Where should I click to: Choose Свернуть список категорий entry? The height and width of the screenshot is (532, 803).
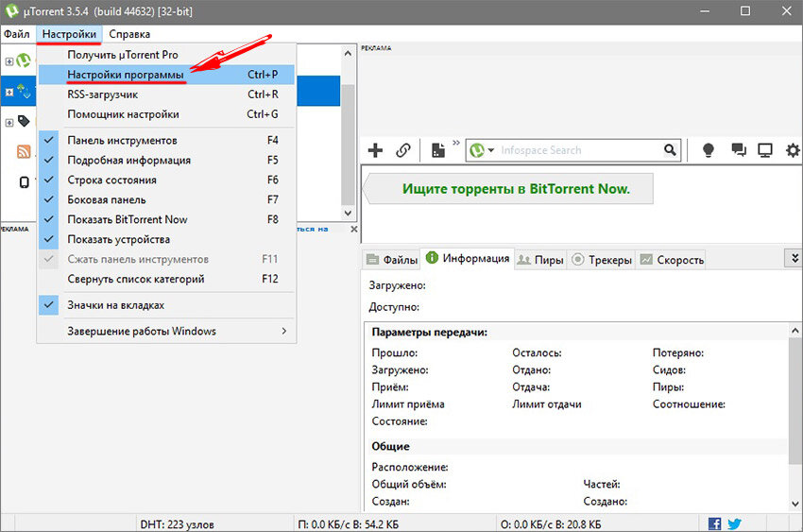pyautogui.click(x=166, y=279)
